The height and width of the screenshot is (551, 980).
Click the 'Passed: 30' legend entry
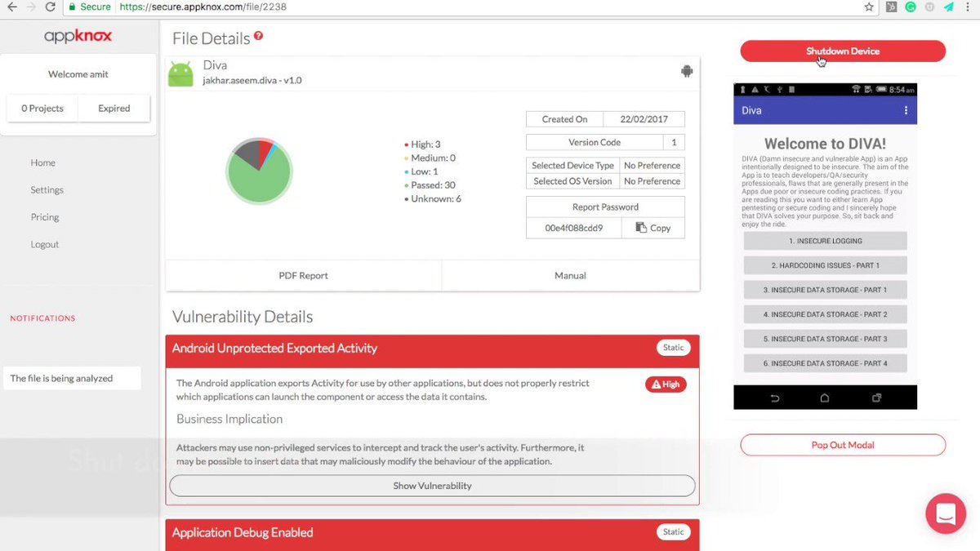tap(430, 185)
